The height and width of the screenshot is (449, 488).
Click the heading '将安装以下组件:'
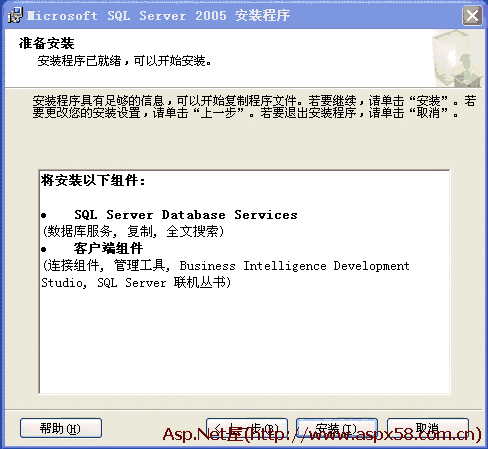coord(93,180)
